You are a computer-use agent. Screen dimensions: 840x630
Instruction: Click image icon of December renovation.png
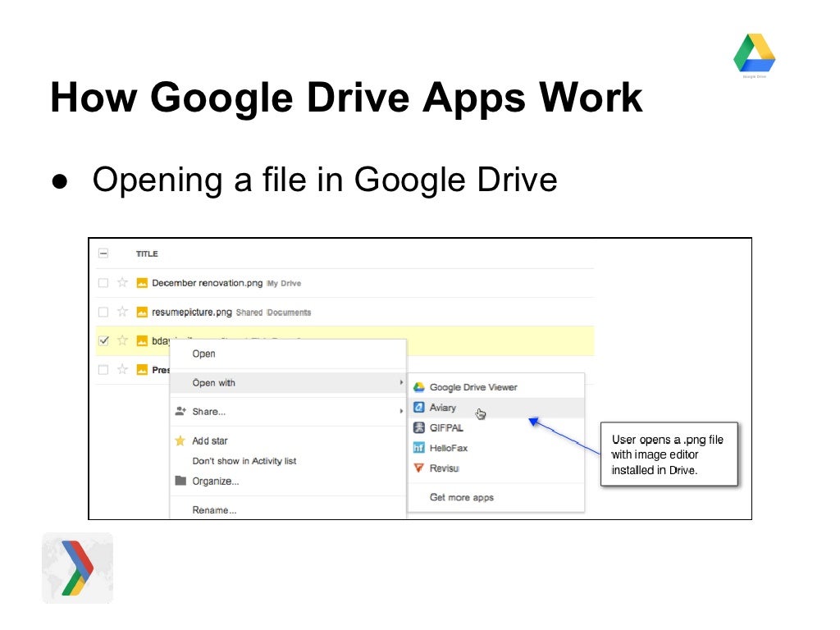click(142, 283)
